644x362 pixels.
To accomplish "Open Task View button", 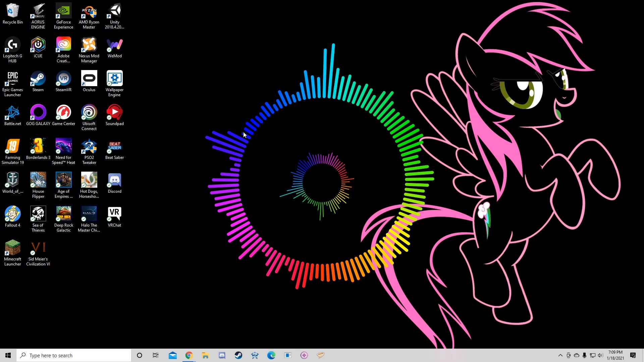I will click(156, 355).
